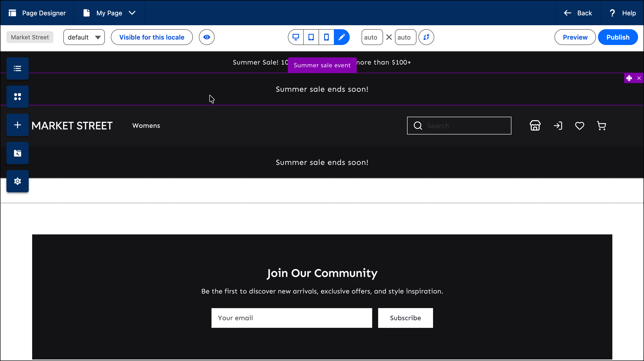The image size is (644, 361).
Task: Expand the My Page dropdown chevron
Action: (132, 13)
